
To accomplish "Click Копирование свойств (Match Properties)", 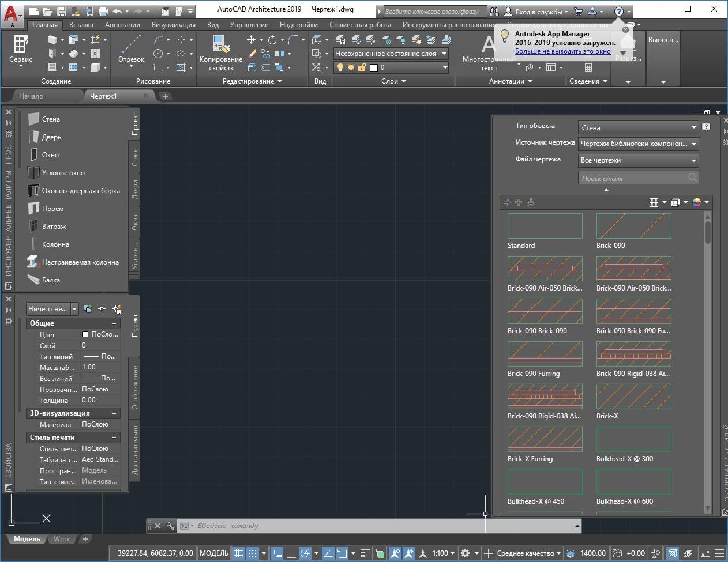I will click(221, 53).
